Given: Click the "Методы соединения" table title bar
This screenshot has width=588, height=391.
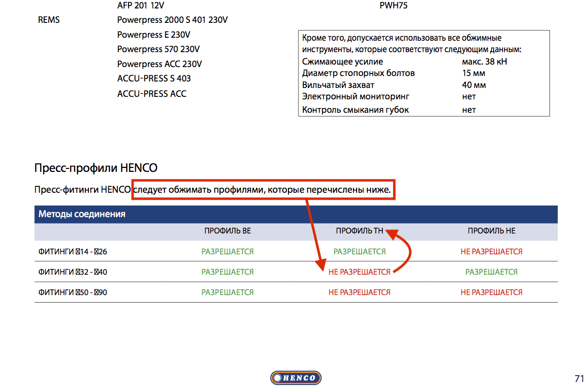Looking at the screenshot, I should click(82, 215).
